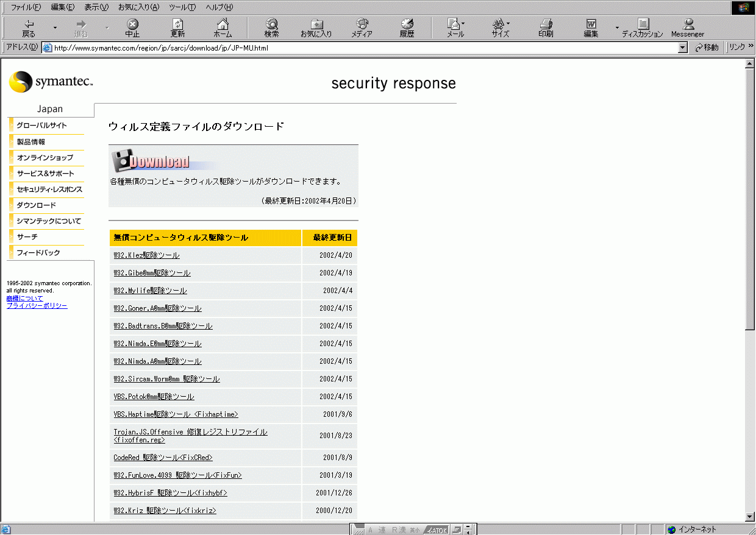Refresh page with 更新 icon
The width and height of the screenshot is (756, 535).
(x=177, y=28)
